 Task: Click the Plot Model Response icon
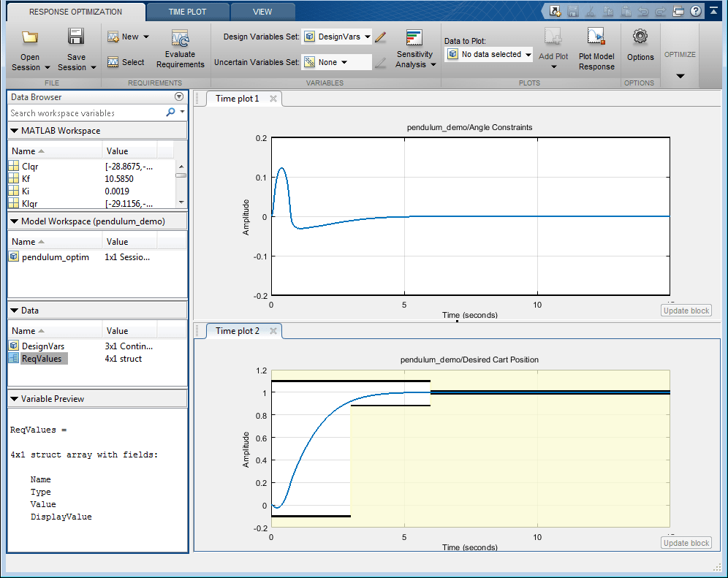click(x=596, y=37)
